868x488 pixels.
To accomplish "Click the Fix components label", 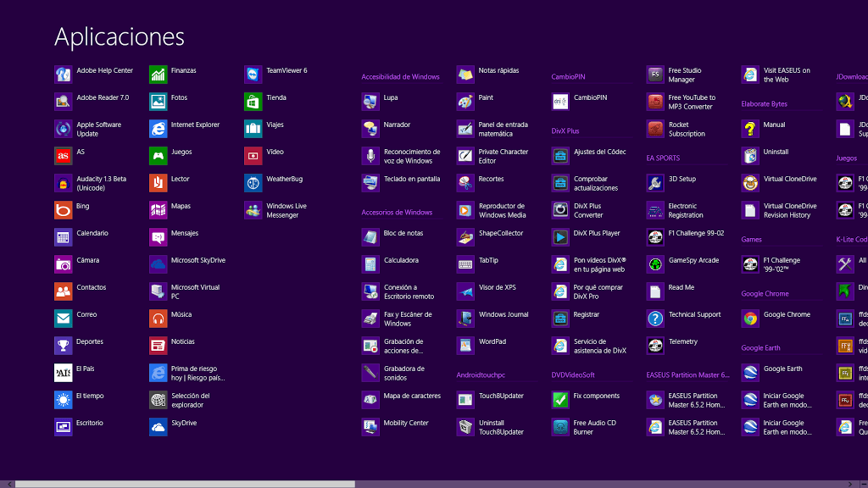I will [x=597, y=396].
